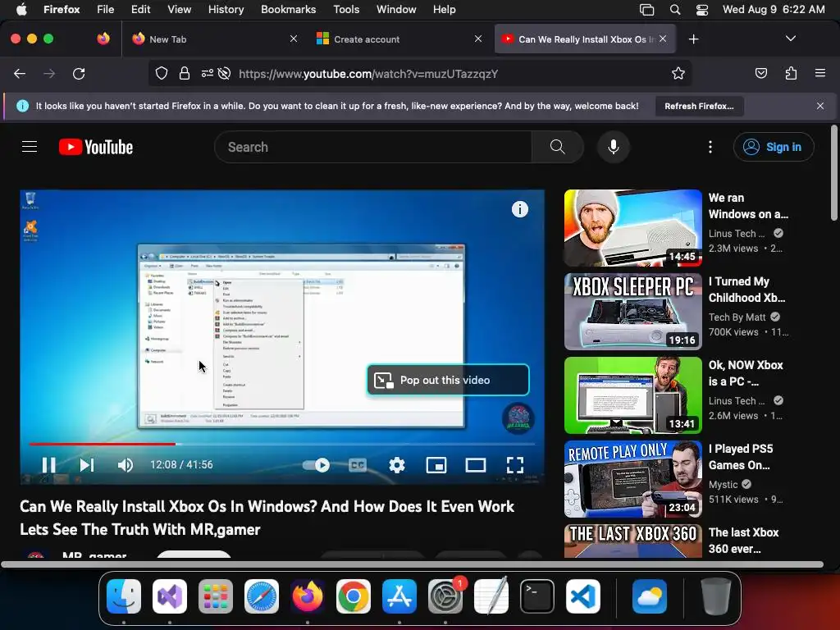The width and height of the screenshot is (840, 630).
Task: Open the View menu
Action: [179, 9]
